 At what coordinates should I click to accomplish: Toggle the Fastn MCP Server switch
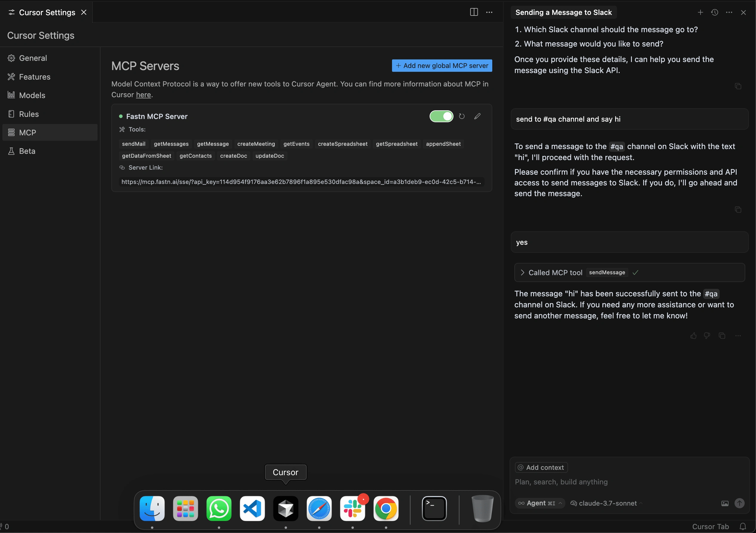(441, 116)
